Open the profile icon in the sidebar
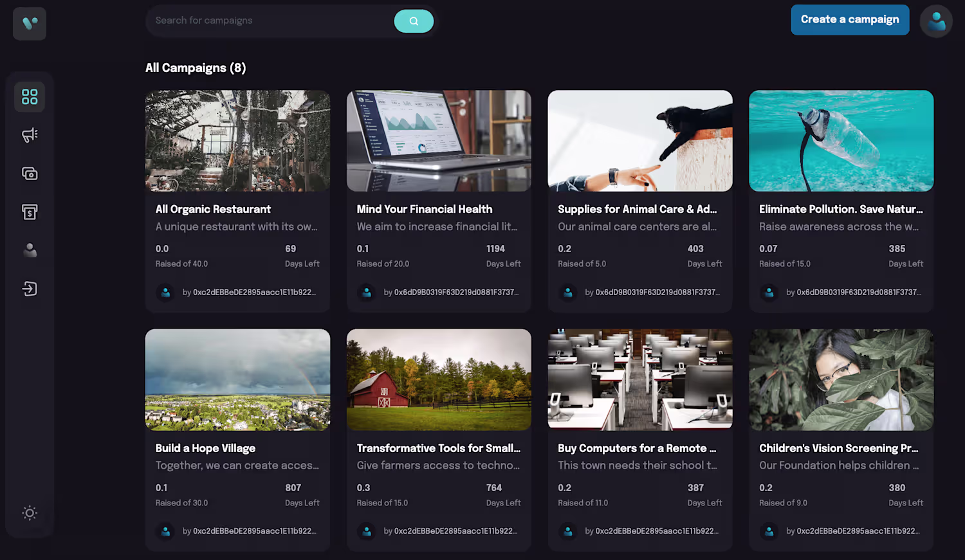This screenshot has width=965, height=560. click(30, 250)
